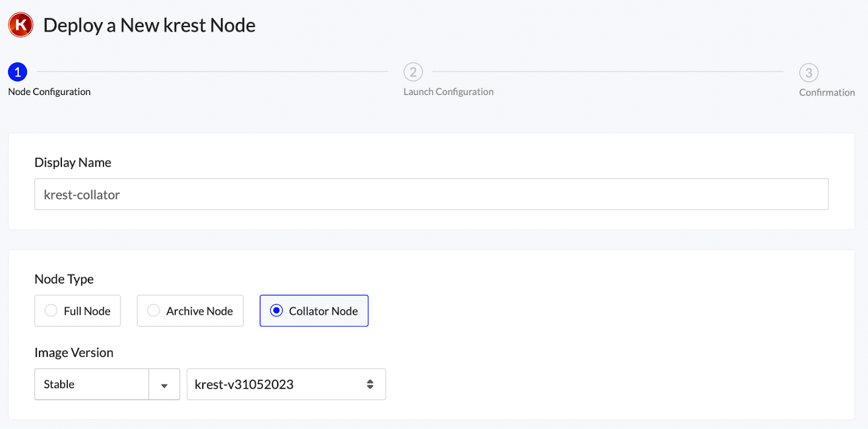Jump to the Confirmation step label

coord(826,92)
